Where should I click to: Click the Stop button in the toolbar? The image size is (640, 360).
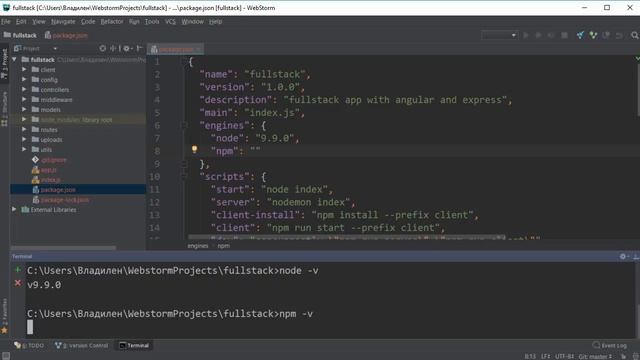point(564,36)
